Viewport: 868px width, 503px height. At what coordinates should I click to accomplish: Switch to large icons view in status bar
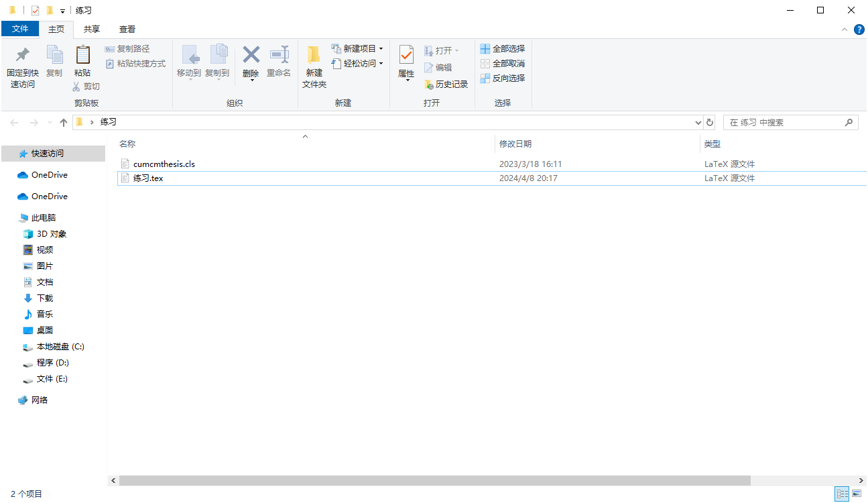pyautogui.click(x=856, y=494)
